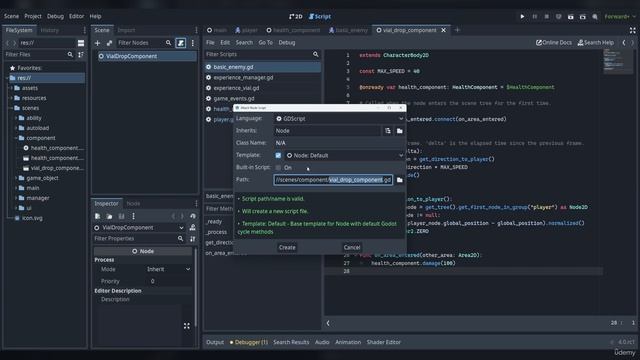Open the Scene menu
Viewport: 640px width, 360px height.
point(11,16)
